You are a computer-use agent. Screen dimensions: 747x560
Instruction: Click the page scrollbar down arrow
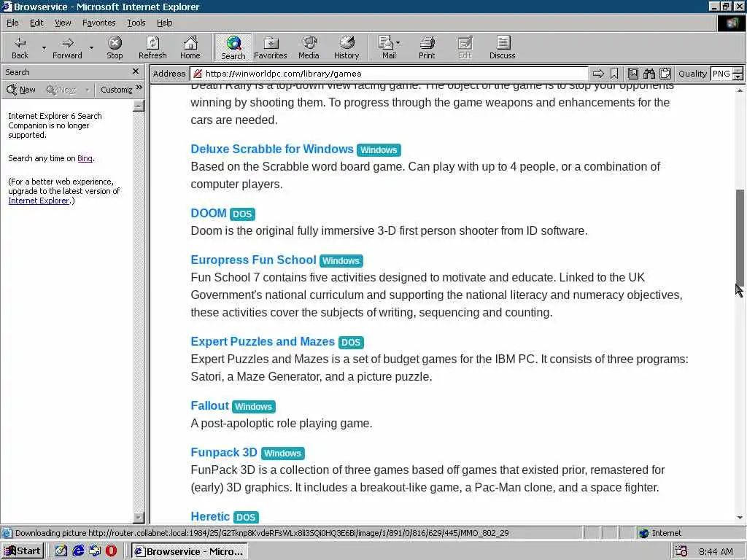(740, 518)
